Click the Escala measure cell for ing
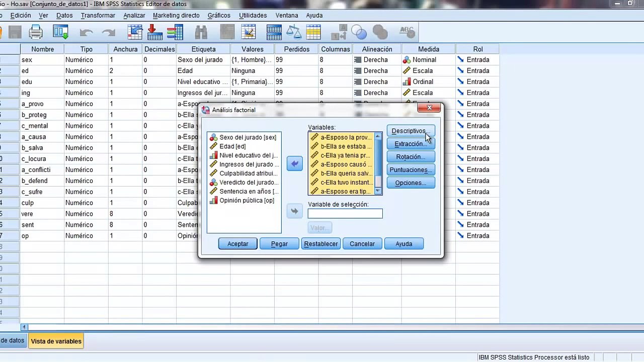Viewport: 644px width, 362px height. [x=428, y=93]
